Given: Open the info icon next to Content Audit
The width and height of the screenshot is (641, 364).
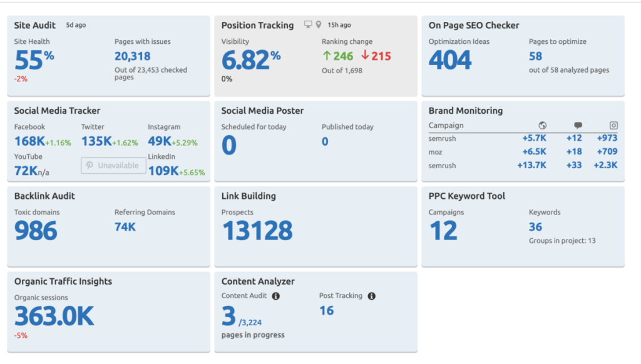Looking at the screenshot, I should (x=275, y=296).
